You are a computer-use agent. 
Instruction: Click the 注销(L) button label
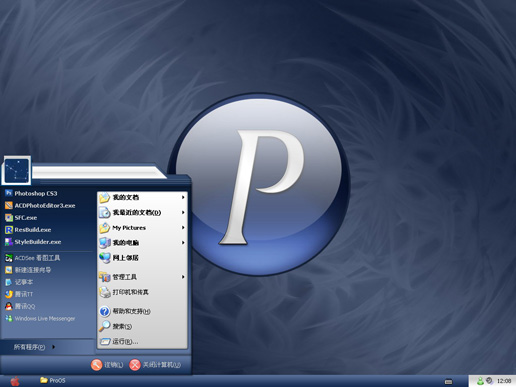pyautogui.click(x=114, y=365)
